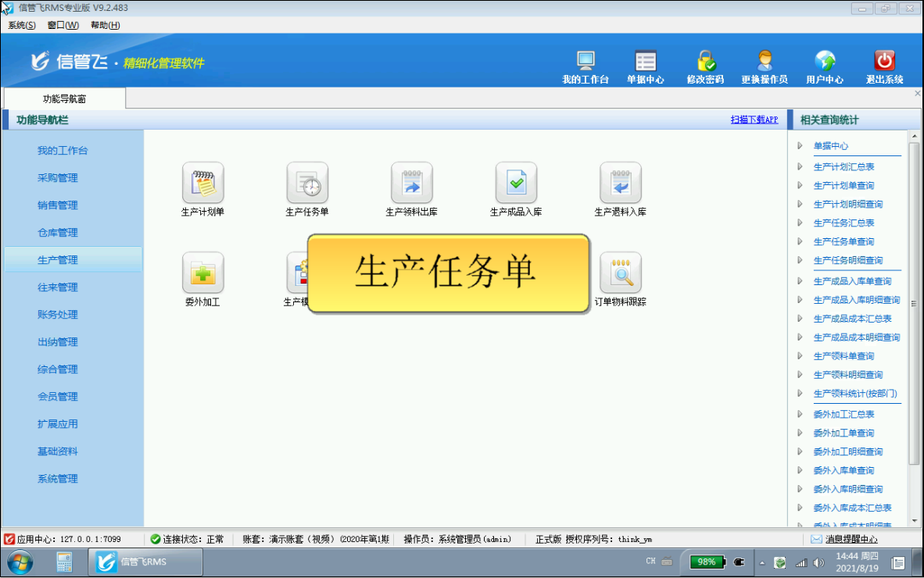Screen dimensions: 924x578
Task: Switch to the 功能导航窗 tab
Action: 64,98
